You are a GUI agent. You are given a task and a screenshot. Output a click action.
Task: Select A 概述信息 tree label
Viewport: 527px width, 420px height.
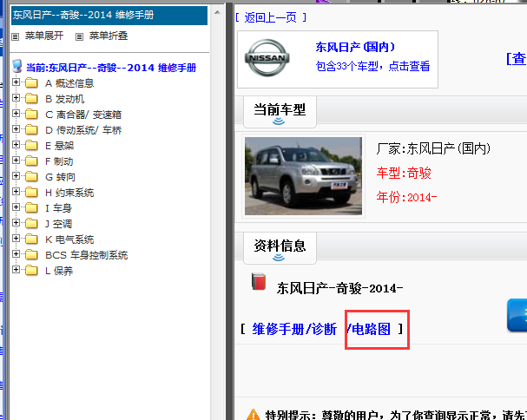click(x=69, y=83)
